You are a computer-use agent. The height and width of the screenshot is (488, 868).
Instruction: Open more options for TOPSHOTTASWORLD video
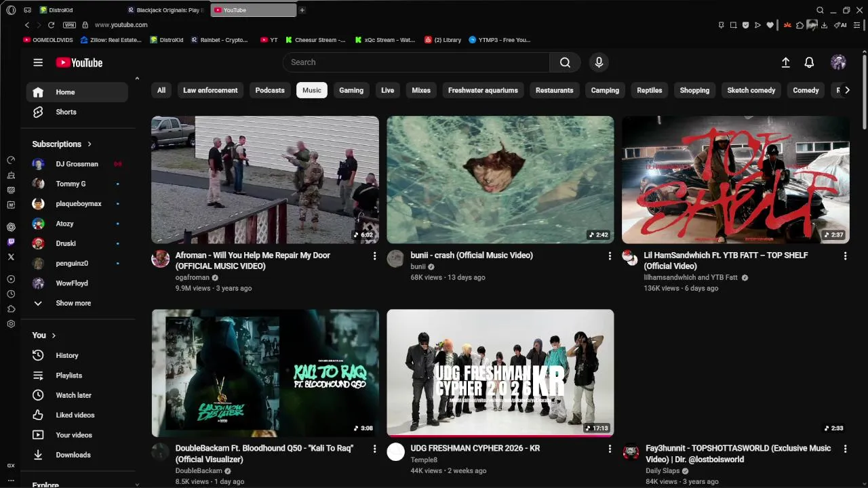pyautogui.click(x=845, y=449)
